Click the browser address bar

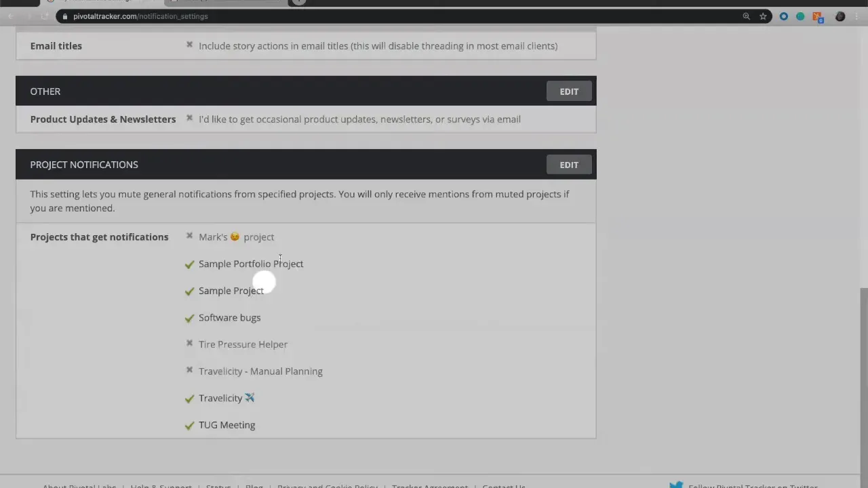[x=271, y=16]
